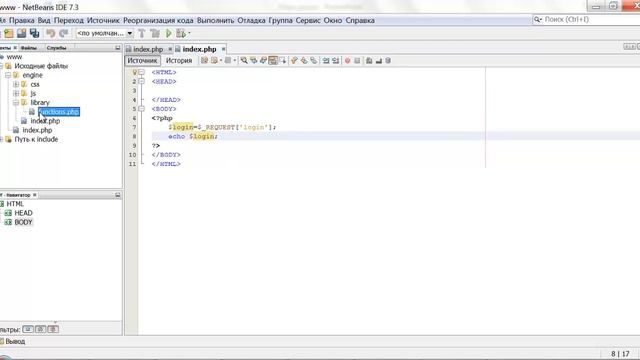
Task: Click the Shift Line Right icon
Action: point(335,60)
